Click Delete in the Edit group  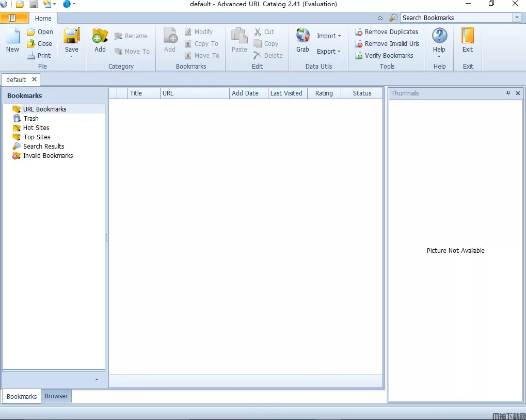[268, 55]
